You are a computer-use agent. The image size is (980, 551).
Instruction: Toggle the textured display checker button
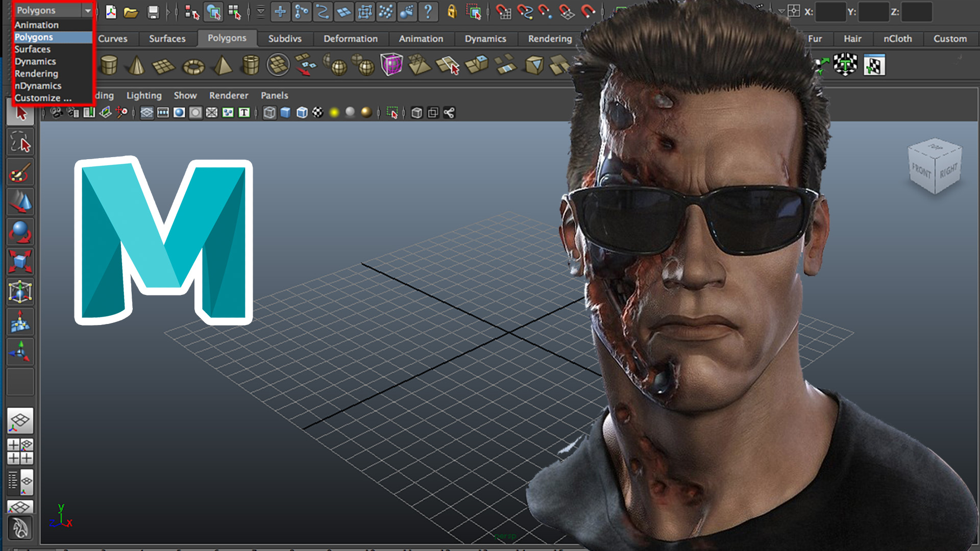tap(318, 113)
